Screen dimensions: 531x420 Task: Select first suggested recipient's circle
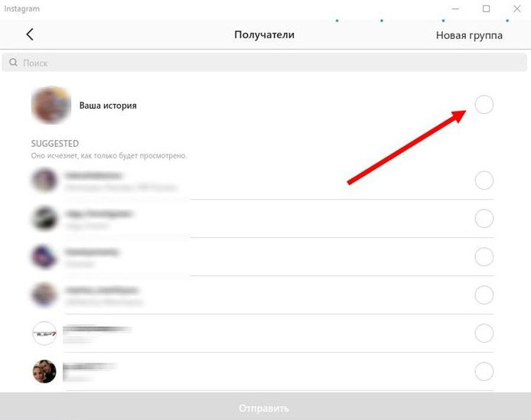tap(484, 181)
